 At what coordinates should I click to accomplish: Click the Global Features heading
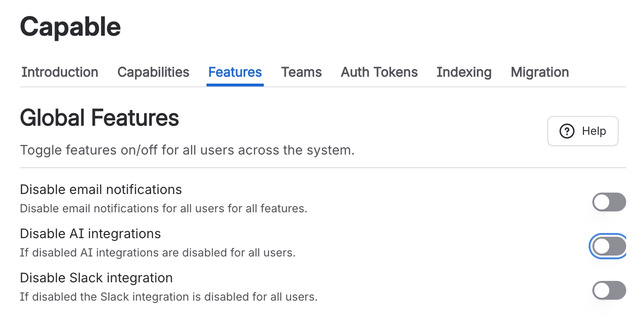point(99,117)
